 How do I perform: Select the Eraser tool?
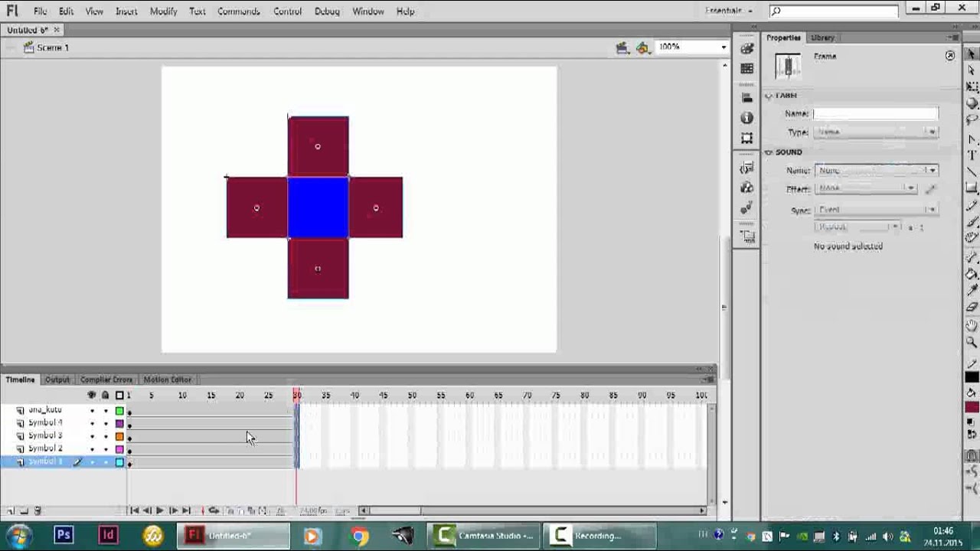972,307
